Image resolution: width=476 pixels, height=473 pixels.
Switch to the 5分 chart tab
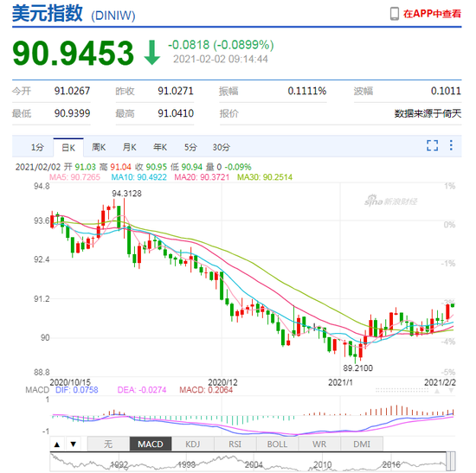pos(190,148)
